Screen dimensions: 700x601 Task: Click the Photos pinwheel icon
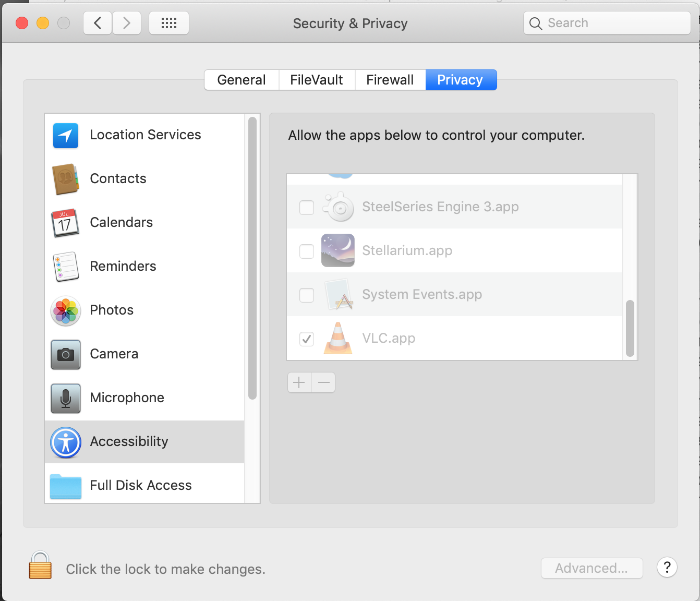click(66, 311)
